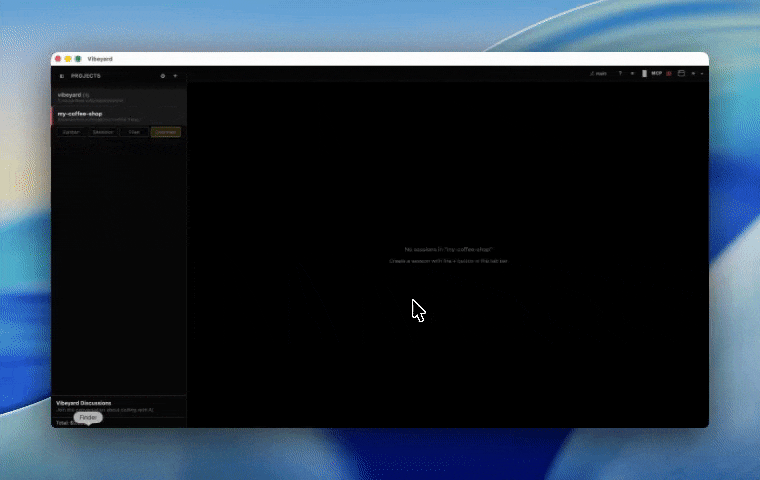
Task: Click the main git branch indicator
Action: tap(599, 74)
